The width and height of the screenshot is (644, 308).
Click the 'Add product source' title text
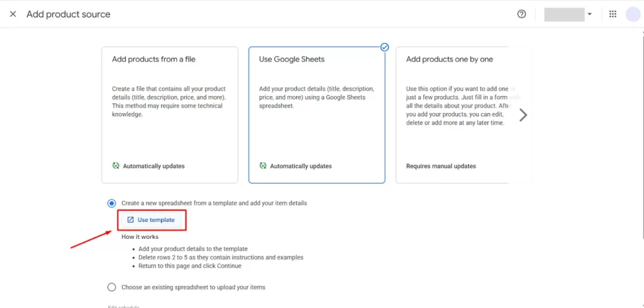69,14
